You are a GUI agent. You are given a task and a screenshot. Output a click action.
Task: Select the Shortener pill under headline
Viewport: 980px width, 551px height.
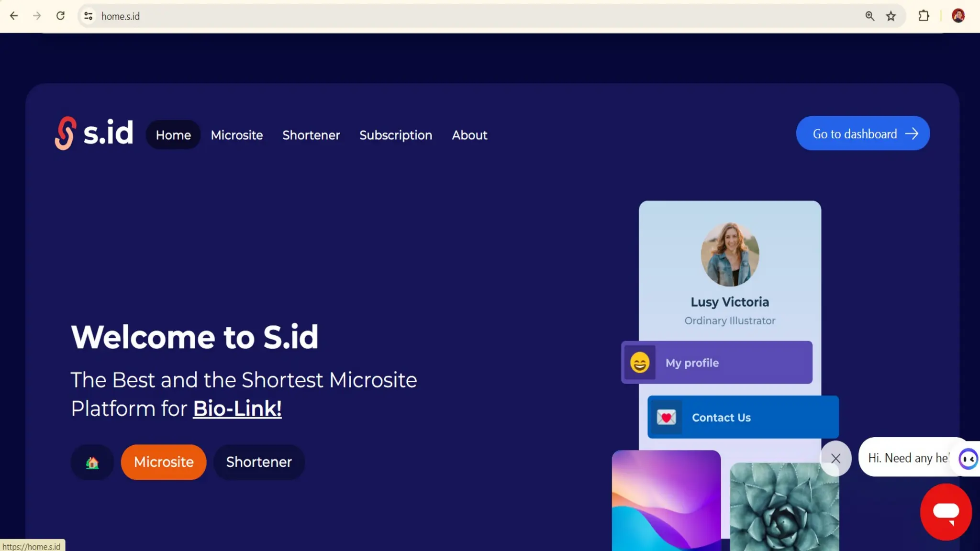pos(259,462)
